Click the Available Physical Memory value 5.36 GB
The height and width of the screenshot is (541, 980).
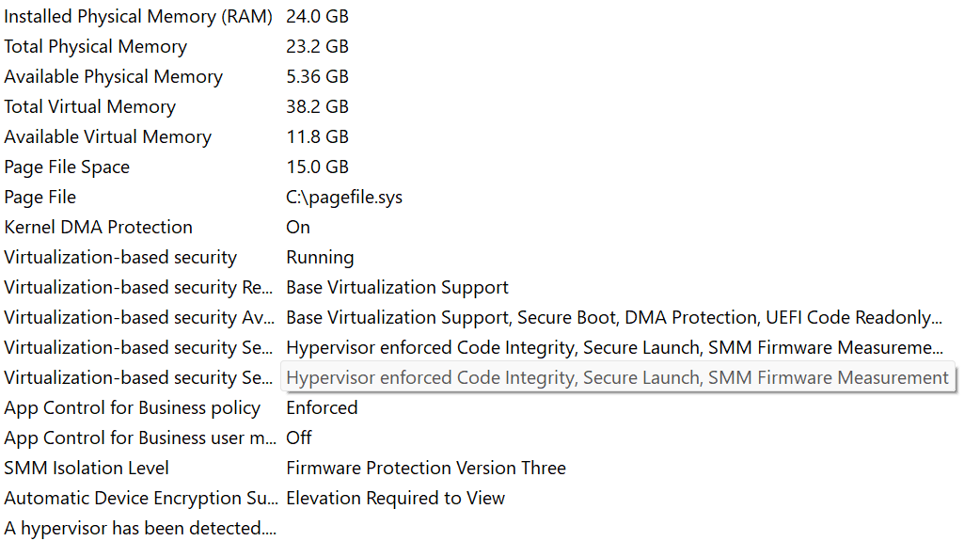[317, 76]
